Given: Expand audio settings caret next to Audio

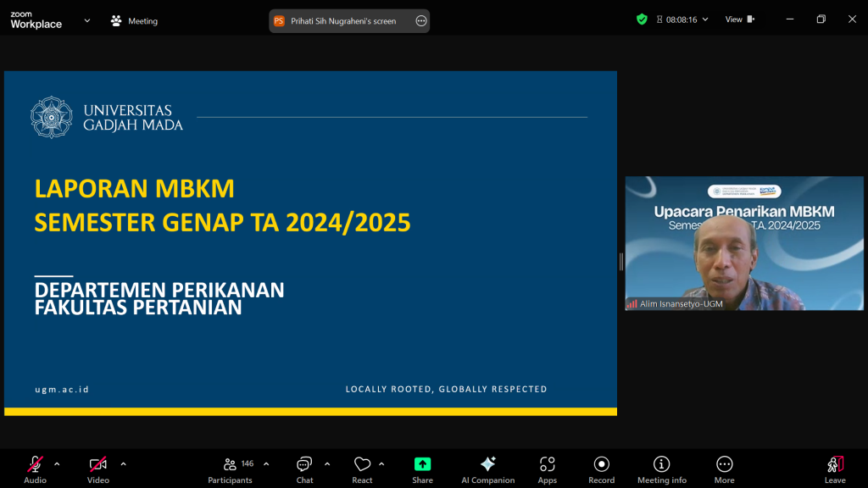Looking at the screenshot, I should click(x=57, y=464).
